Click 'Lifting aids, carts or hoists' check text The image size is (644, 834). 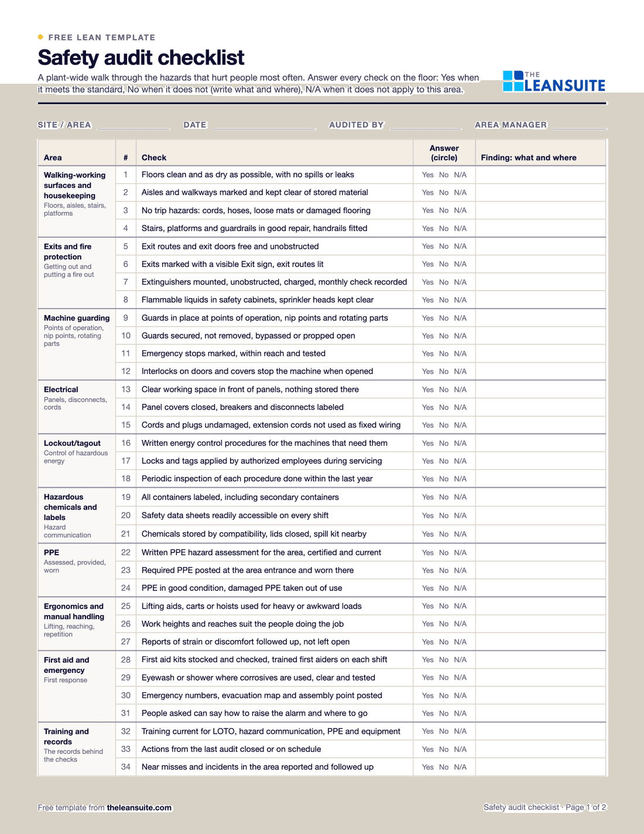click(x=252, y=606)
